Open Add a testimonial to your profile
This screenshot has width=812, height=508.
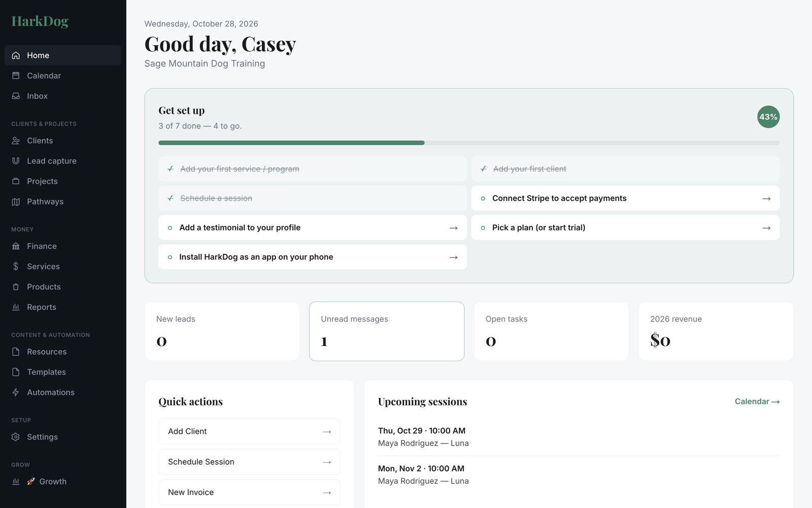click(x=313, y=228)
